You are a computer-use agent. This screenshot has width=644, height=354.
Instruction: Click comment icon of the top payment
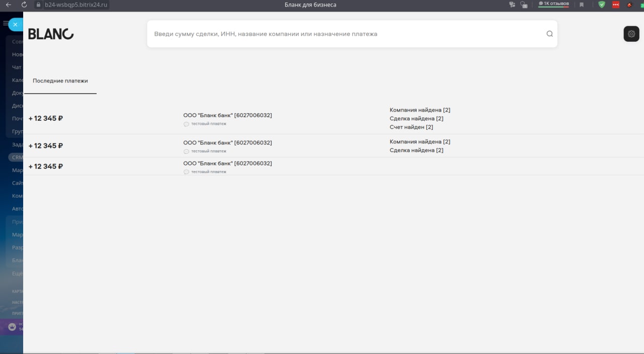coord(186,124)
